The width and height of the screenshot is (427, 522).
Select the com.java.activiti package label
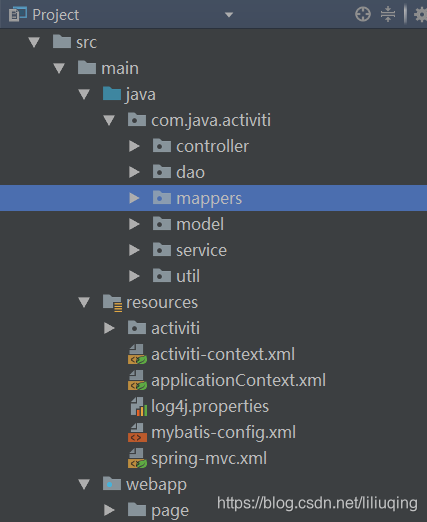coord(211,121)
